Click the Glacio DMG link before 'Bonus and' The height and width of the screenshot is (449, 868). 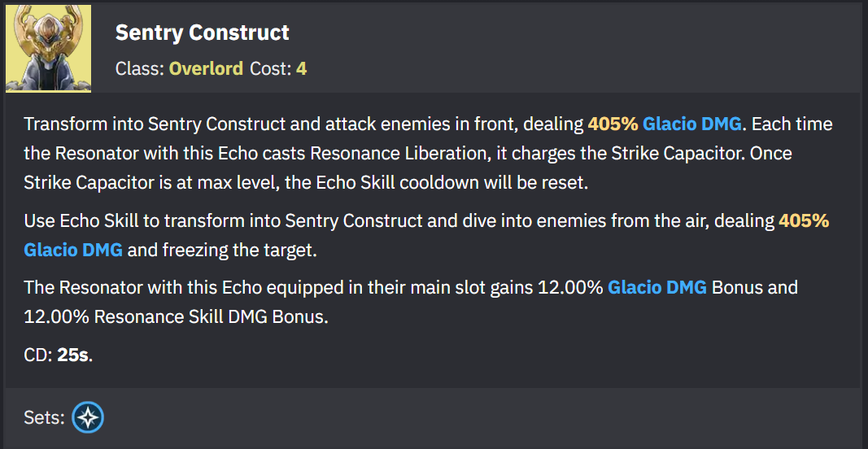coord(657,288)
